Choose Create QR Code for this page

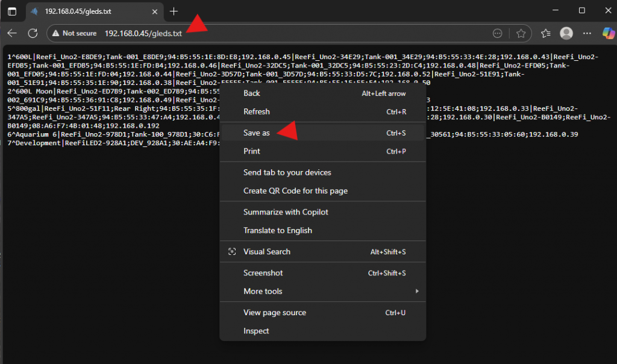295,191
